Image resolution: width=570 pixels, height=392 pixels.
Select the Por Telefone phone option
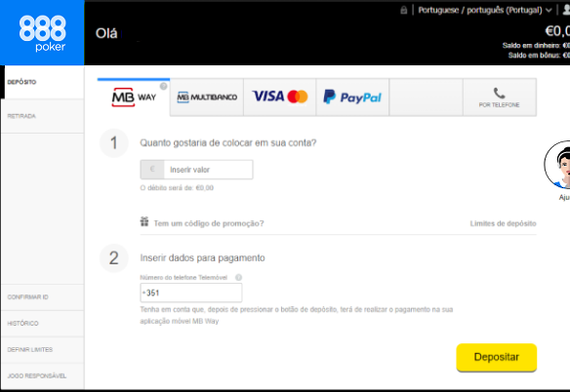click(500, 98)
